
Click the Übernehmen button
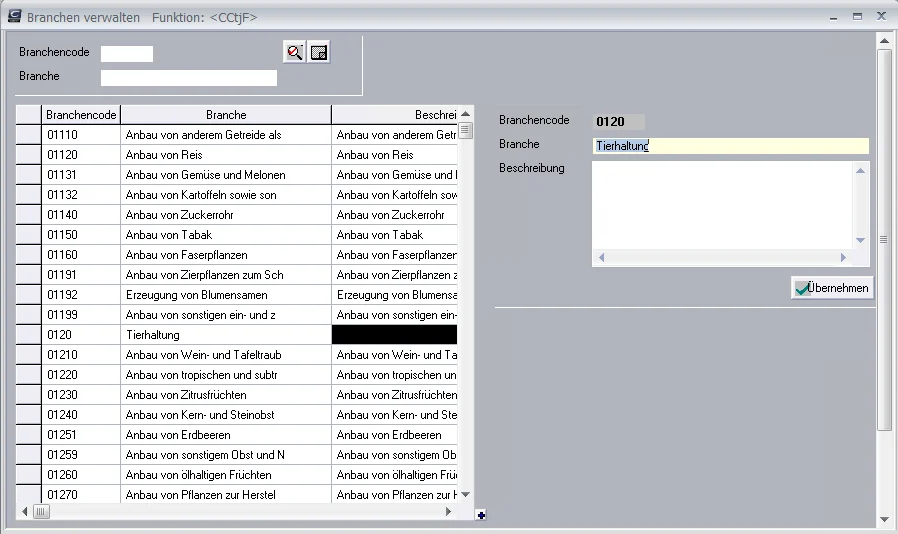tap(832, 288)
